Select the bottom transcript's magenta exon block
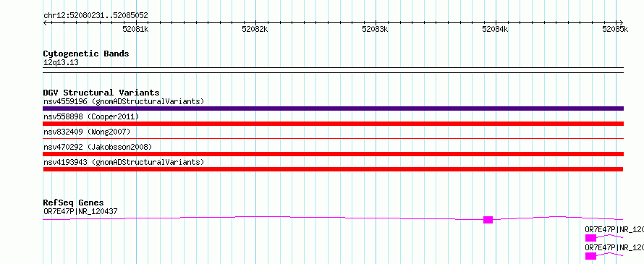 [x=590, y=256]
